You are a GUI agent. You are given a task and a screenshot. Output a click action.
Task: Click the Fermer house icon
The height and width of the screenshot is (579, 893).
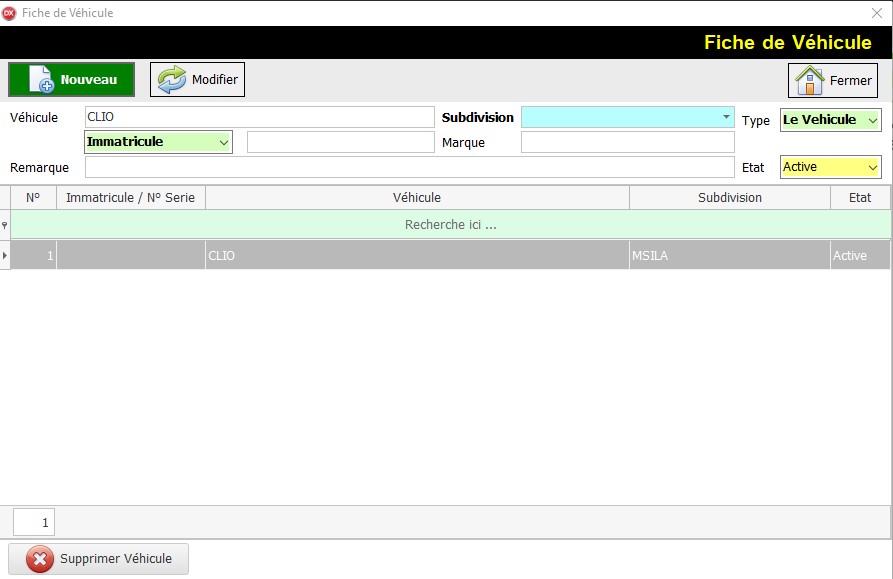808,80
